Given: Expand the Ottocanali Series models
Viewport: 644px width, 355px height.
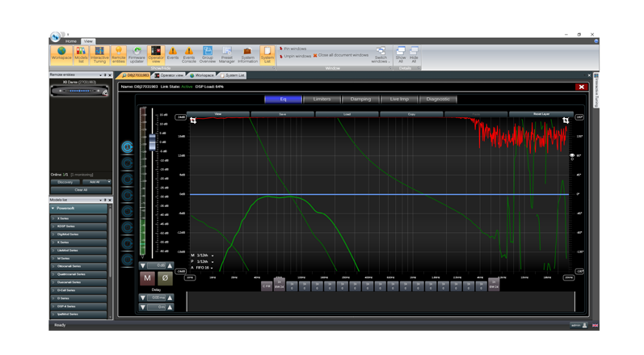Looking at the screenshot, I should (53, 266).
